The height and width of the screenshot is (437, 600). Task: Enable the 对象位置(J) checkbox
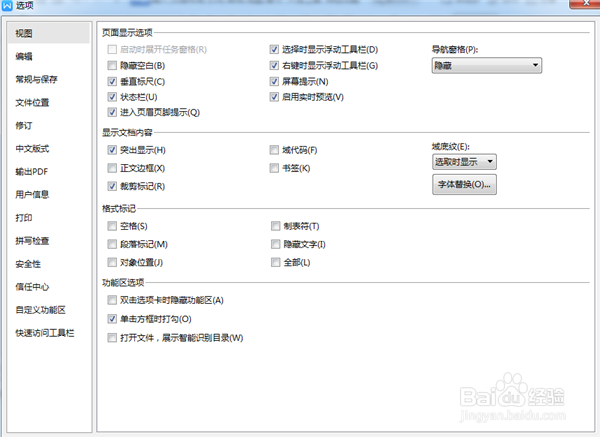(x=112, y=263)
